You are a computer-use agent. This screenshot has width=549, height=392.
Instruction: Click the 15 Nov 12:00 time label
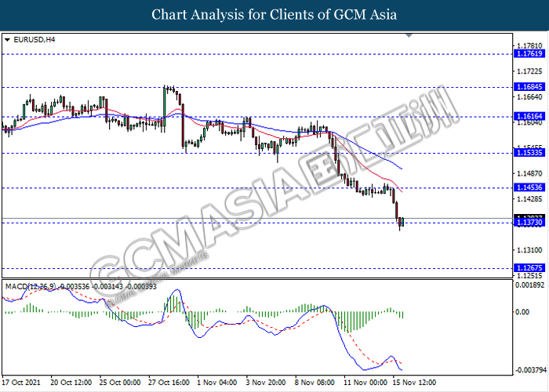(x=414, y=383)
